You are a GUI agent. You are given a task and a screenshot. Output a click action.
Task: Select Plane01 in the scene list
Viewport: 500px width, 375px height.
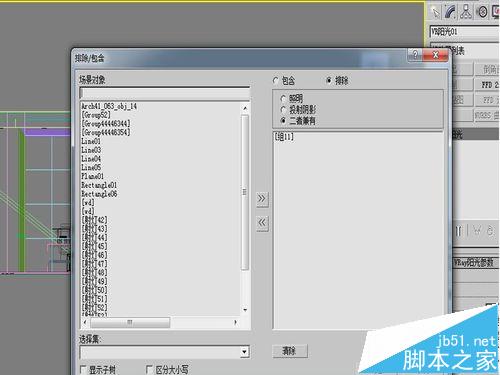pos(93,176)
